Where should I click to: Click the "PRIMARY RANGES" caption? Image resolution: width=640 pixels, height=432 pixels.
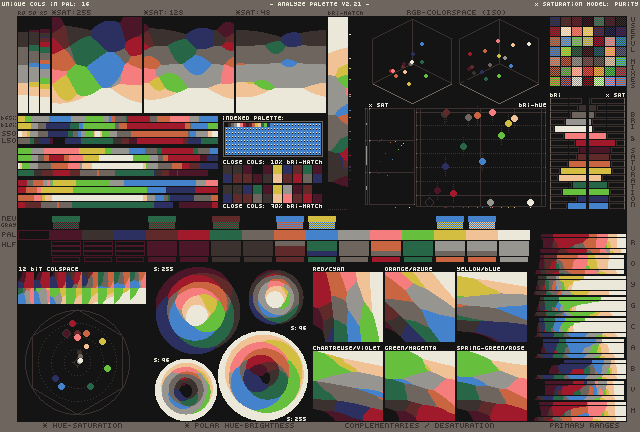(584, 425)
